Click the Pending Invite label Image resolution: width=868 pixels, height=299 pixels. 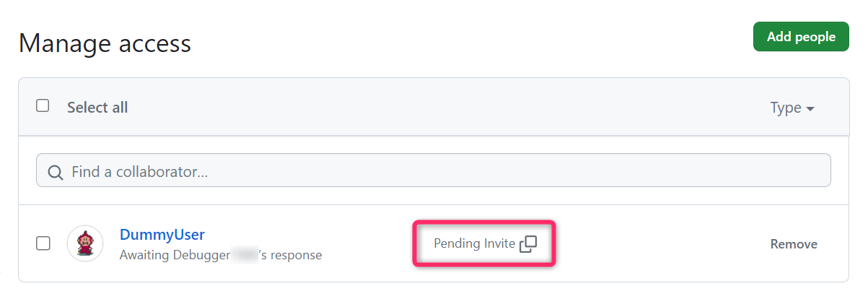coord(474,244)
